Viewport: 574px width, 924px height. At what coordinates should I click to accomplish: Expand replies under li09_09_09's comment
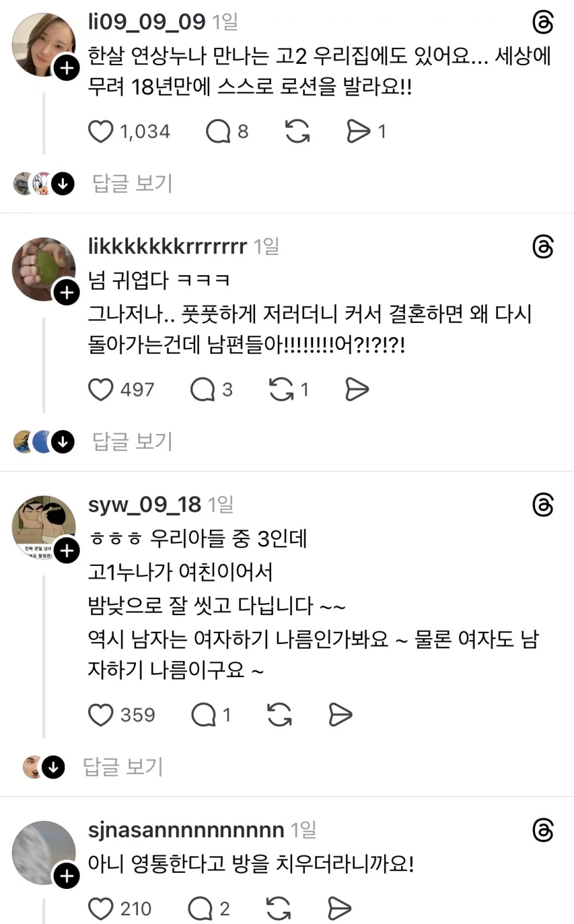(131, 183)
